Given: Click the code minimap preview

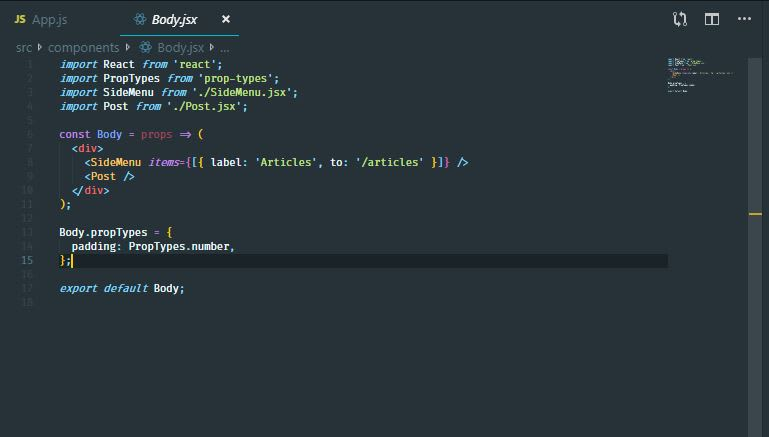Looking at the screenshot, I should point(700,76).
